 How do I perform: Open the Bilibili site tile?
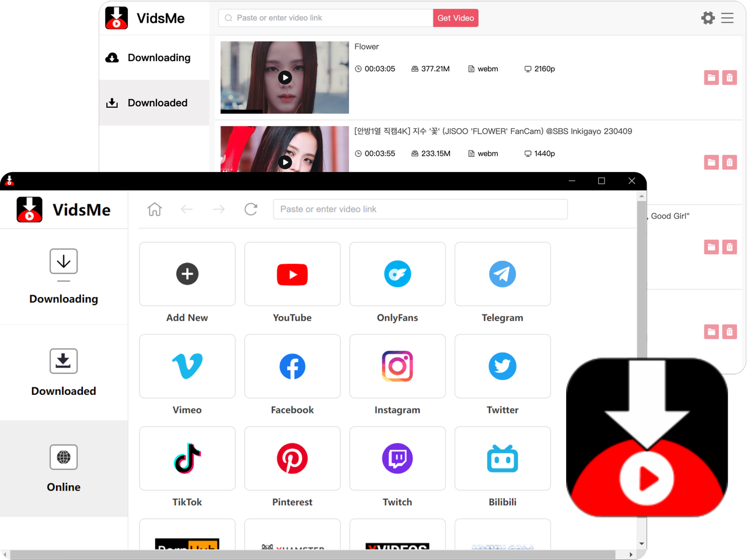tap(502, 459)
